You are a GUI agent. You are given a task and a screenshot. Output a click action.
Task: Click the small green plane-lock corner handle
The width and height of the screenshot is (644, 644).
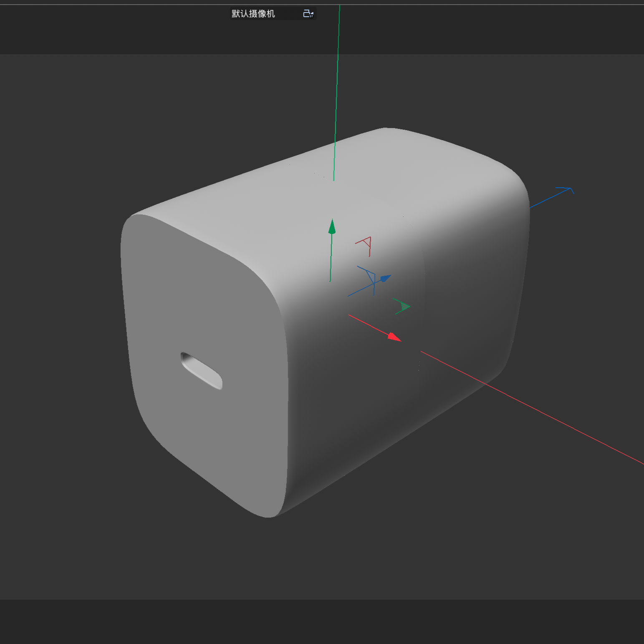click(402, 307)
